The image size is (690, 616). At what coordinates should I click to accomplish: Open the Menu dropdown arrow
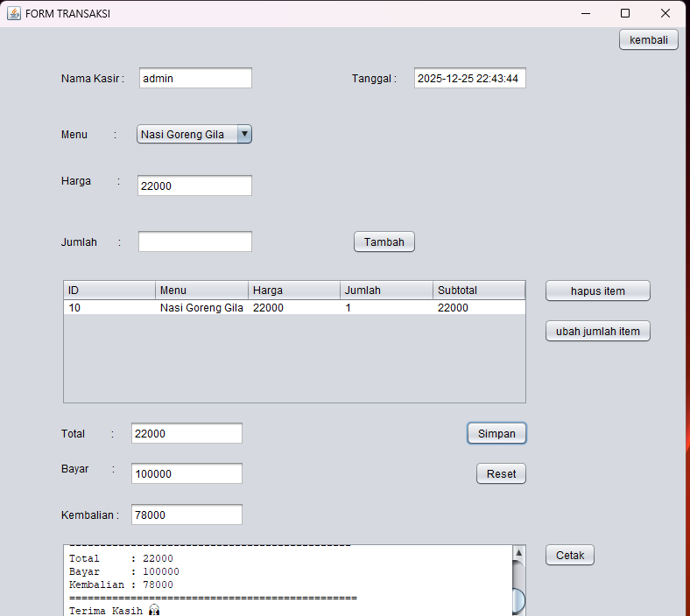click(x=244, y=134)
